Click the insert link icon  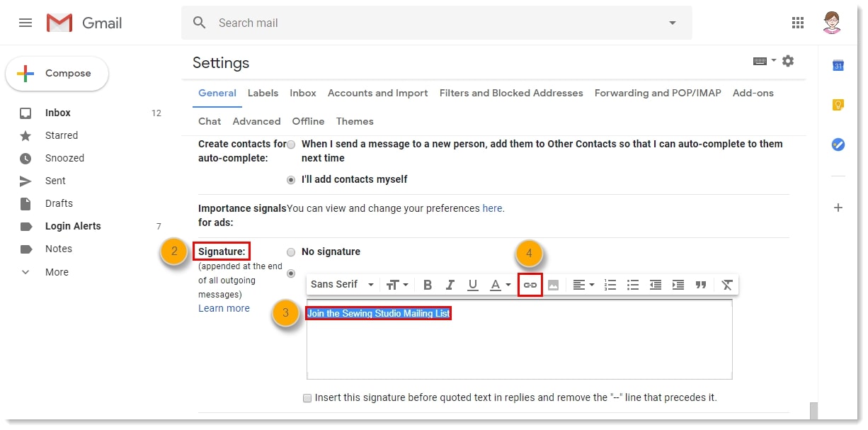tap(530, 285)
